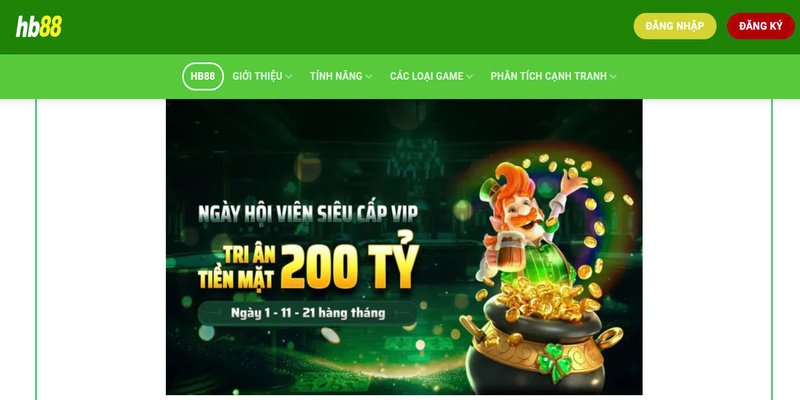Open the TÍNH NĂNG menu item
Viewport: 800px width, 400px height.
click(x=336, y=76)
